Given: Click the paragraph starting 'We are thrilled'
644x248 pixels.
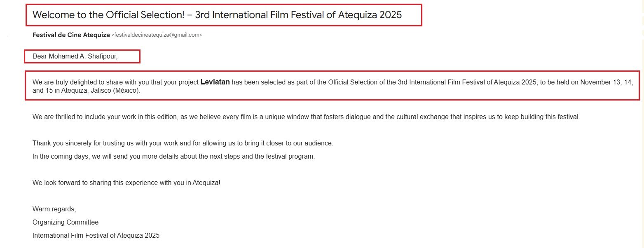Looking at the screenshot, I should pyautogui.click(x=306, y=117).
